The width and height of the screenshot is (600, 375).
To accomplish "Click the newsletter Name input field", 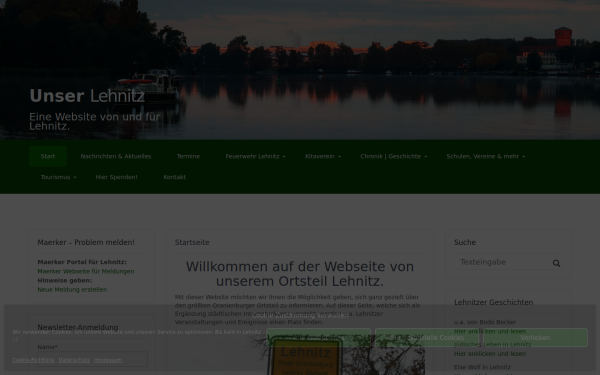I will [92, 359].
